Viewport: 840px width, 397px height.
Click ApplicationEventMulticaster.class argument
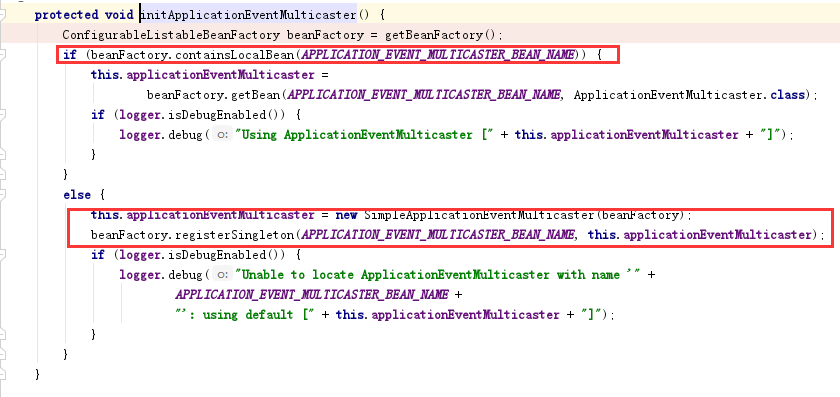coord(689,95)
